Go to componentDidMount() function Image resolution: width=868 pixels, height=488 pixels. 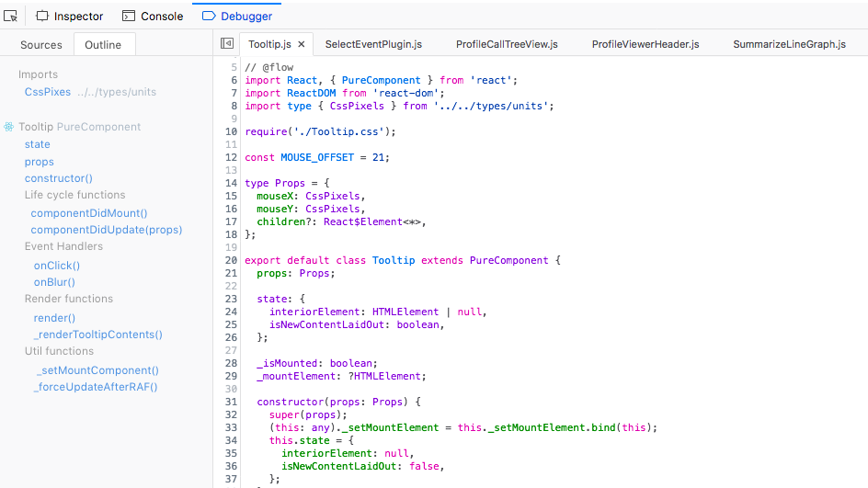tap(89, 213)
